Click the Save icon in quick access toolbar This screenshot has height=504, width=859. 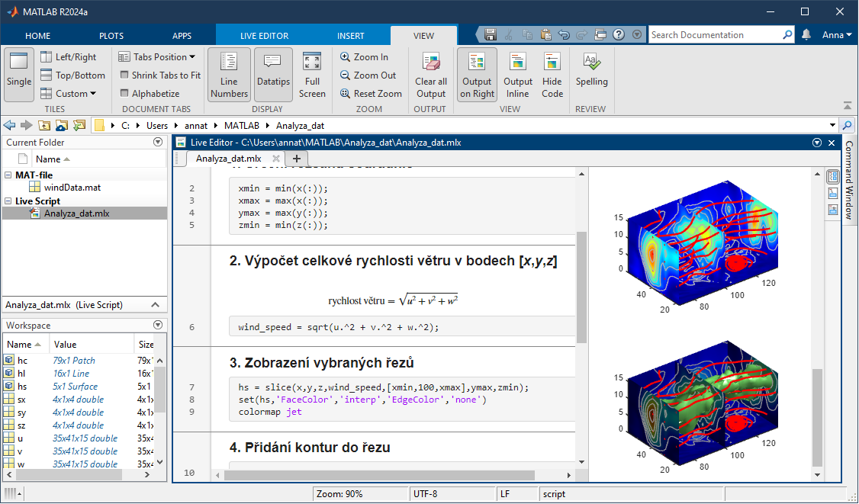491,34
